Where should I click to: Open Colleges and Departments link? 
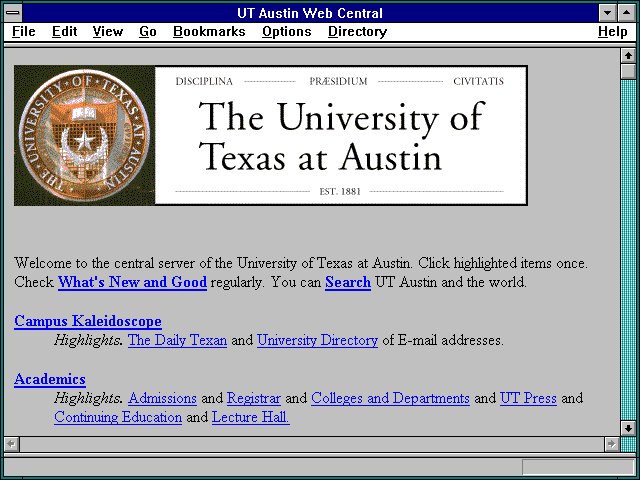(390, 398)
